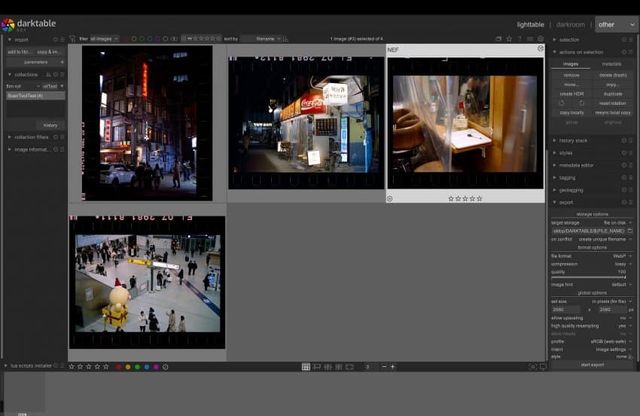Screen dimensions: 640x416
Task: Click the reset icon of the export module
Action: coord(625,202)
